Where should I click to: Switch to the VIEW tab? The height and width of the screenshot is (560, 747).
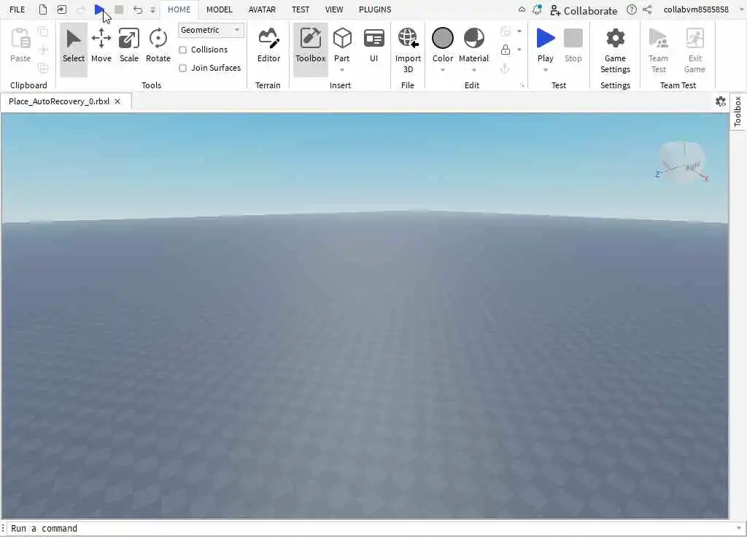[x=334, y=9]
